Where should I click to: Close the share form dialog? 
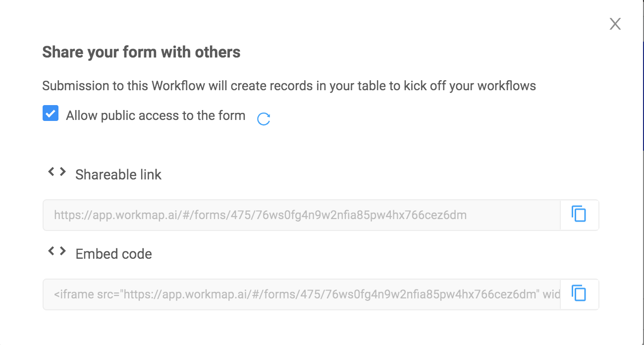(x=615, y=24)
